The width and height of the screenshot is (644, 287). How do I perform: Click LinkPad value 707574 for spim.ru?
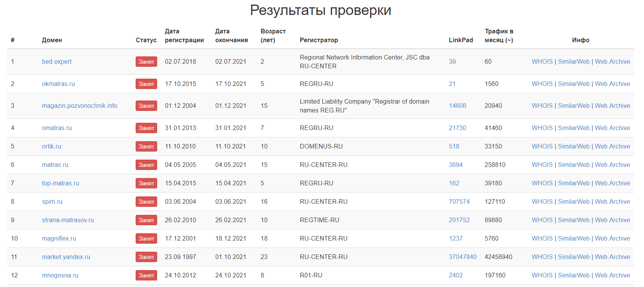tap(459, 201)
